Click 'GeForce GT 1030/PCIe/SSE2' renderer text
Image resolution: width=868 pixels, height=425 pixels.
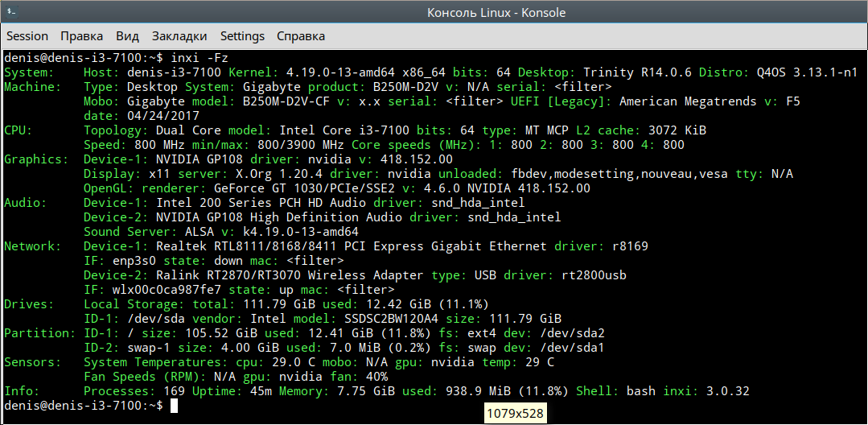click(305, 188)
